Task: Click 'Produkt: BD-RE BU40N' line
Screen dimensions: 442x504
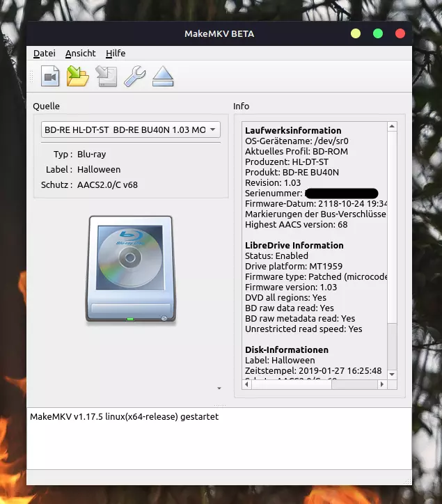Action: [292, 172]
